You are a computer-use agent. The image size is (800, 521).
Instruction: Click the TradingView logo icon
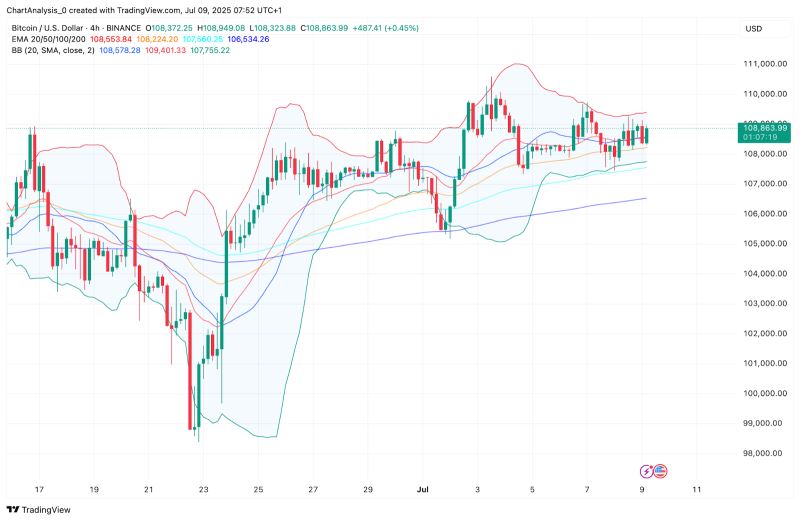pyautogui.click(x=15, y=508)
